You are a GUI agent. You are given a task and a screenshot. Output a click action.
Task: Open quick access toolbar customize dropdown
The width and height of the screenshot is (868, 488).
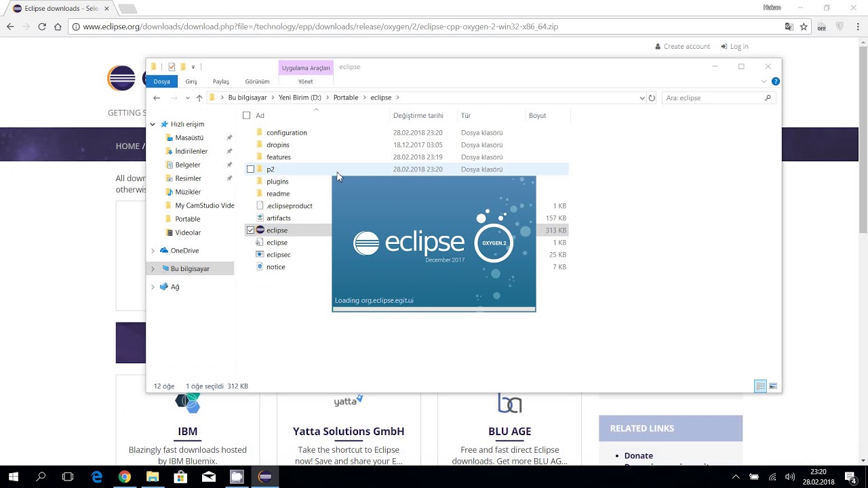pos(193,67)
